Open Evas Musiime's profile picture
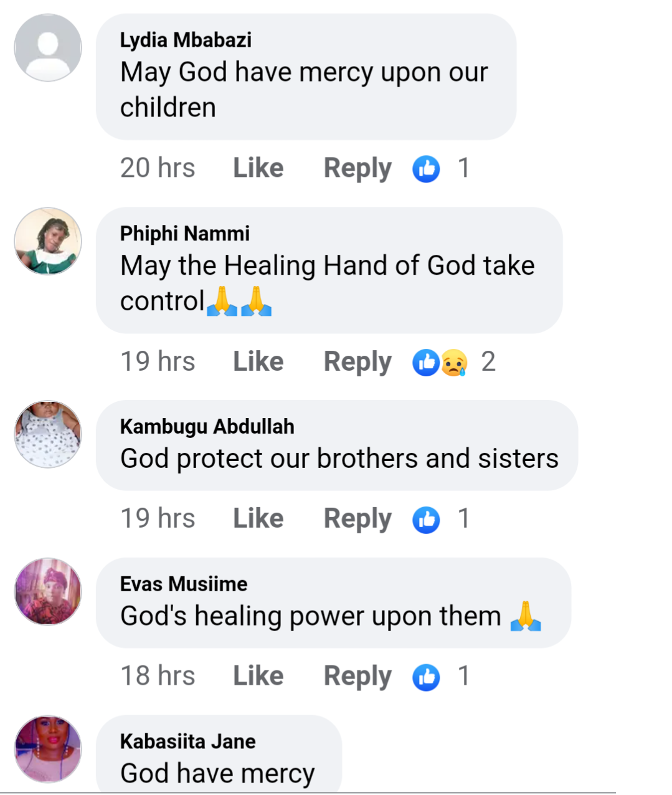The height and width of the screenshot is (795, 672). coord(48,591)
